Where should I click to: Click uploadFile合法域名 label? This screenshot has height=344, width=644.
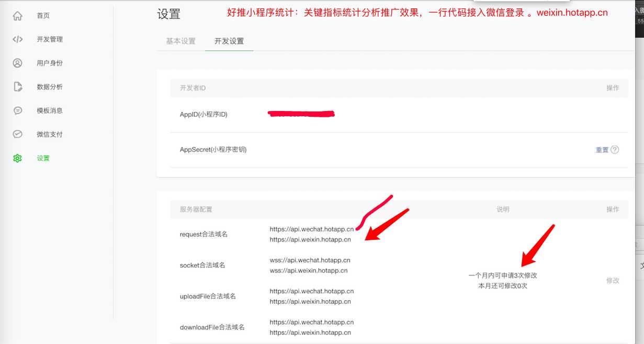click(x=208, y=296)
